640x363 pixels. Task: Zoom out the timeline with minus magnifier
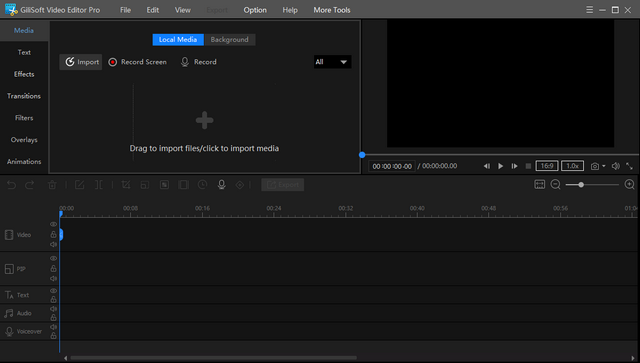pos(556,185)
